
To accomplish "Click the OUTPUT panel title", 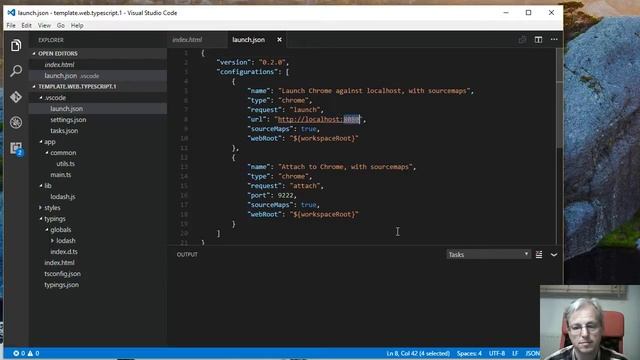I will (187, 254).
